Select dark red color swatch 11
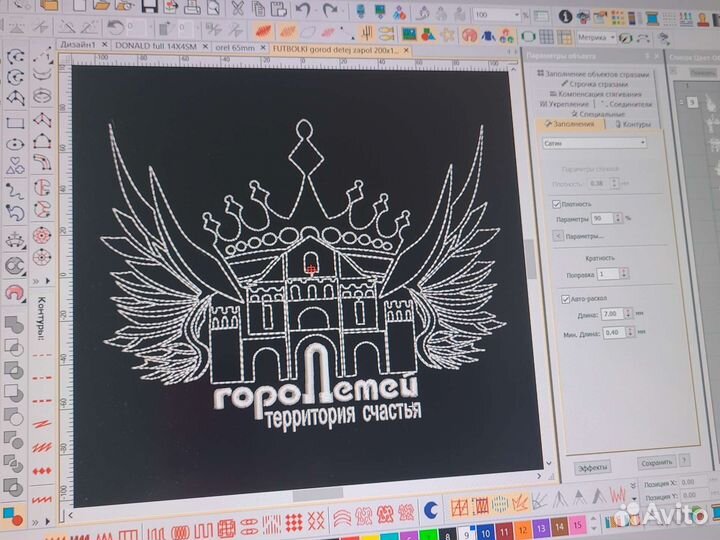 [x=504, y=531]
